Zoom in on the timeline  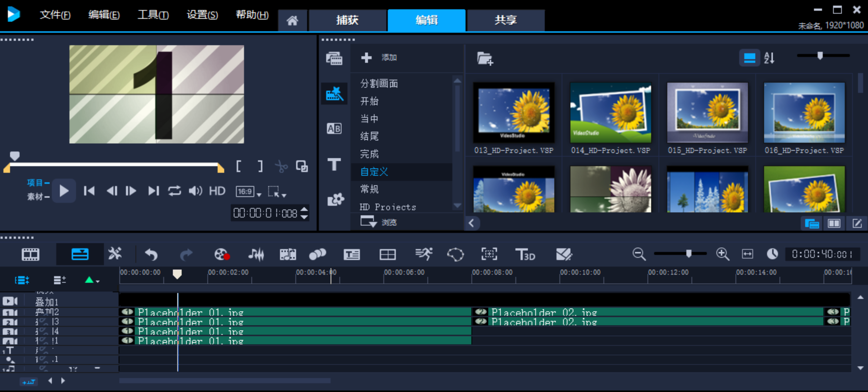(x=722, y=254)
